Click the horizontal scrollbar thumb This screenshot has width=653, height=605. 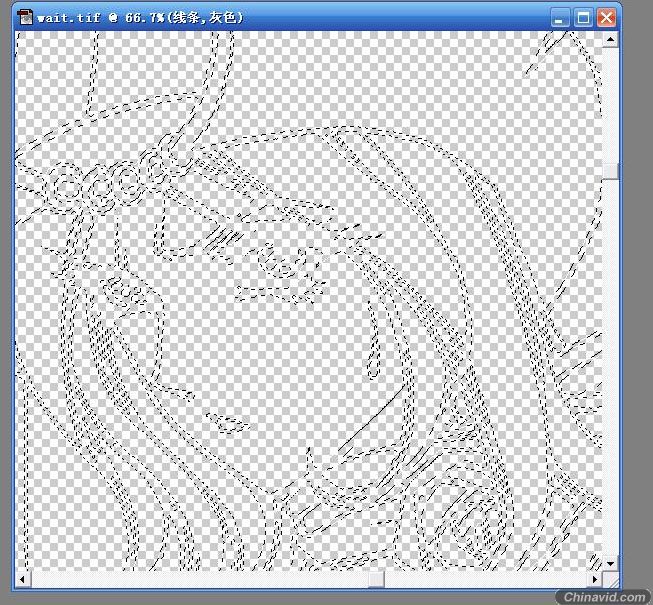376,579
